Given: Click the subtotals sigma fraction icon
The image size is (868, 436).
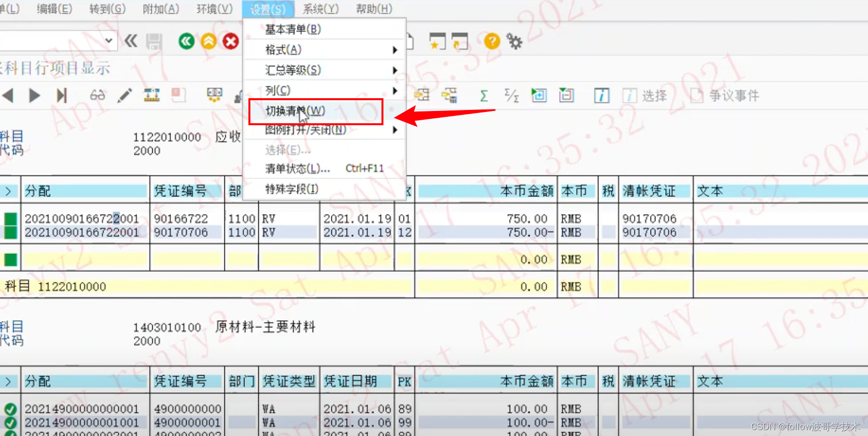Looking at the screenshot, I should tap(512, 95).
